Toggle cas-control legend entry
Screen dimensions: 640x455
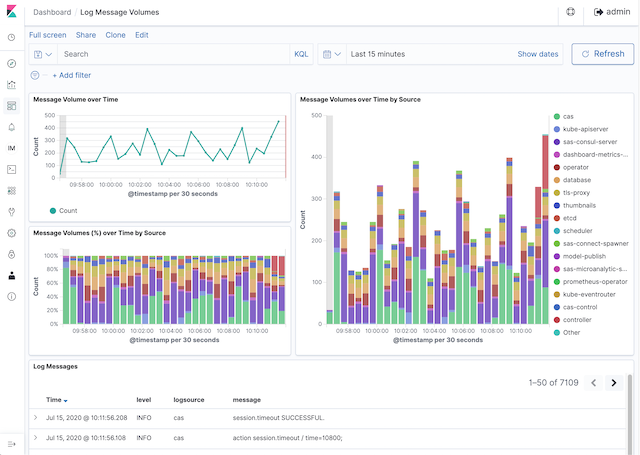[576, 307]
